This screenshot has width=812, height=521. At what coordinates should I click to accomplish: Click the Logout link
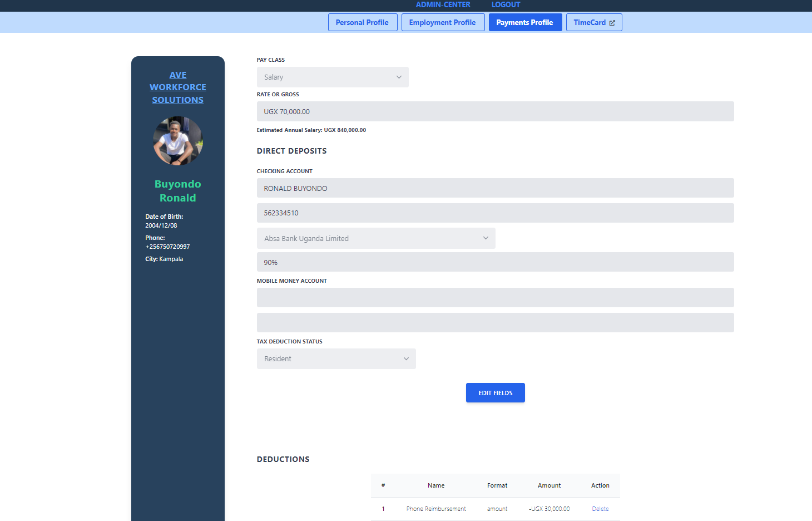tap(506, 5)
